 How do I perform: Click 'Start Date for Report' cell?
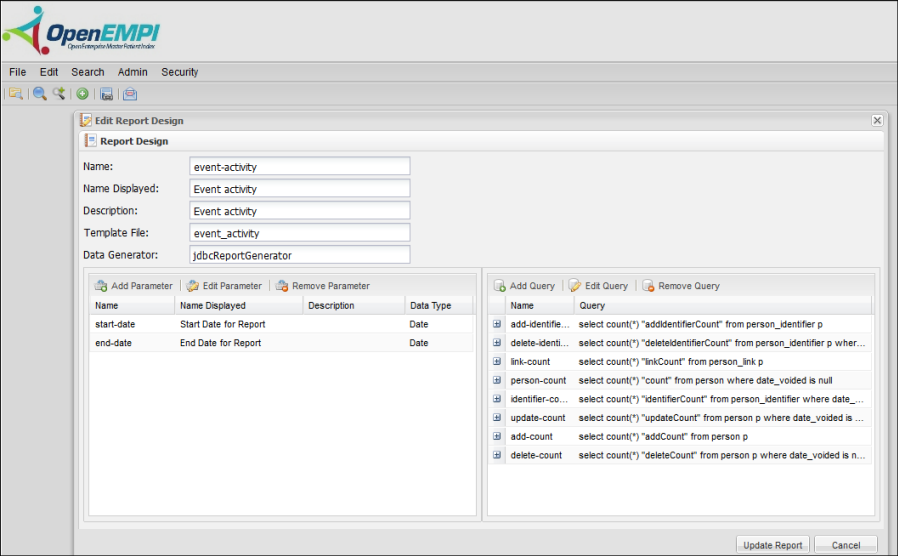223,324
